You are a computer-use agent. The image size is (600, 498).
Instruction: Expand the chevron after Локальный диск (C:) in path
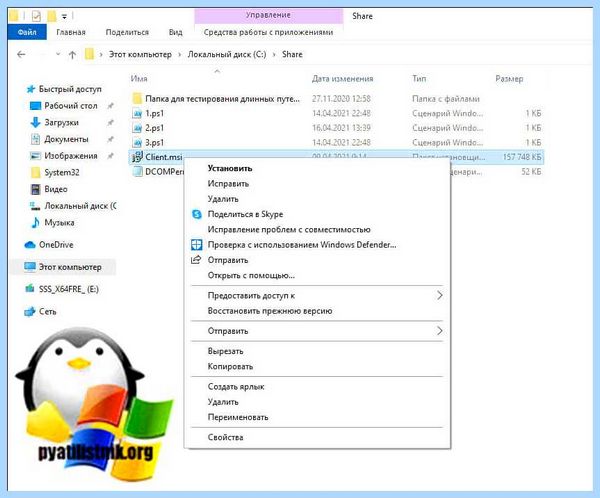274,55
